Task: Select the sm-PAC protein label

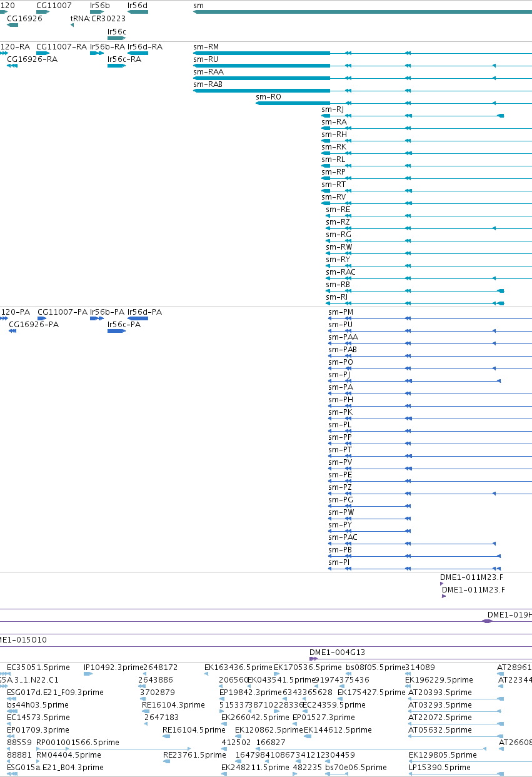Action: pyautogui.click(x=343, y=537)
